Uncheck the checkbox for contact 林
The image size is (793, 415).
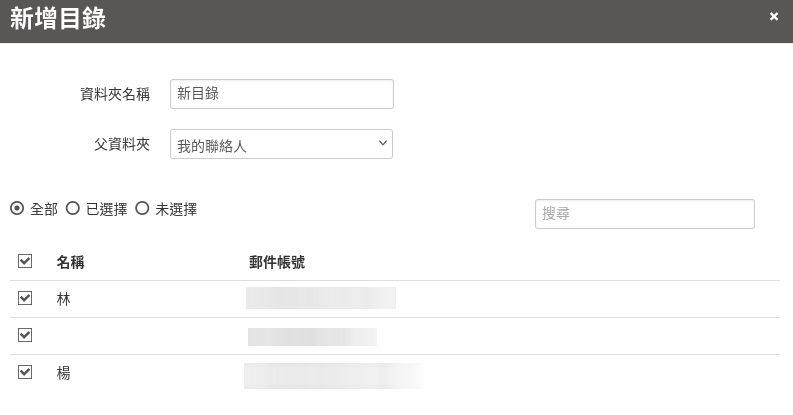tap(25, 298)
